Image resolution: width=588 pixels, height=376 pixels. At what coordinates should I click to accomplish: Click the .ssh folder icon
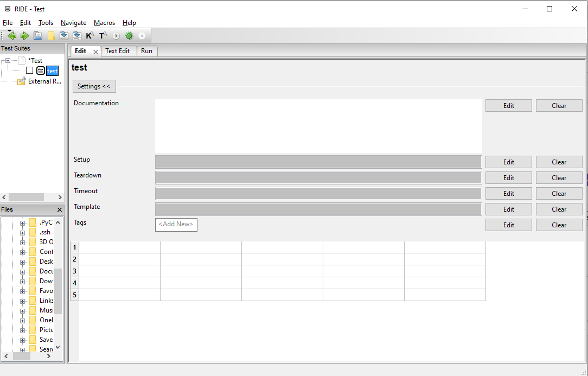[x=33, y=232]
